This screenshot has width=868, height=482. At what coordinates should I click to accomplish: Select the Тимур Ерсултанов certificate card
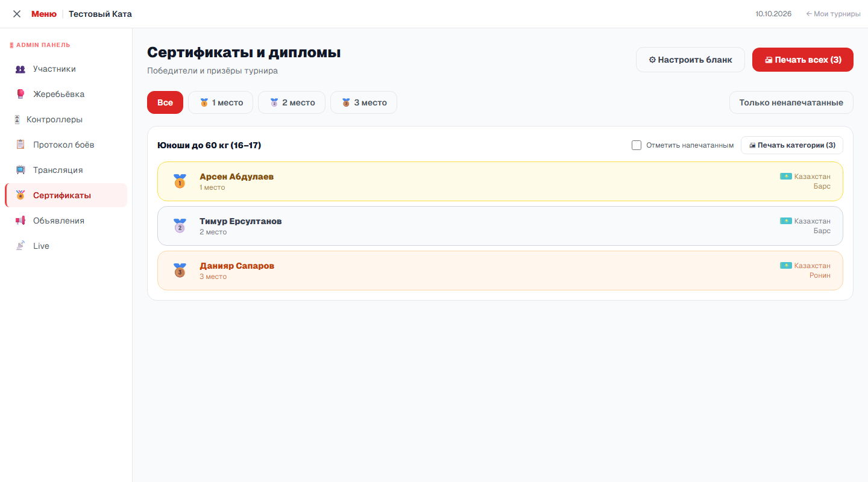point(500,226)
